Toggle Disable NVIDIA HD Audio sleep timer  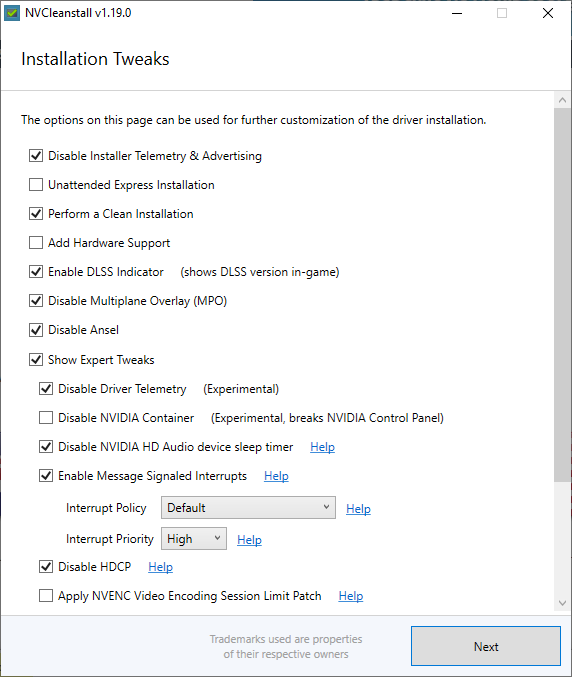pos(46,446)
